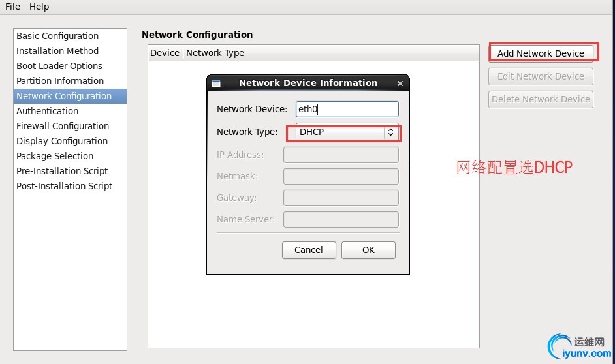Open Firewall Configuration section
This screenshot has width=615, height=364.
click(63, 126)
